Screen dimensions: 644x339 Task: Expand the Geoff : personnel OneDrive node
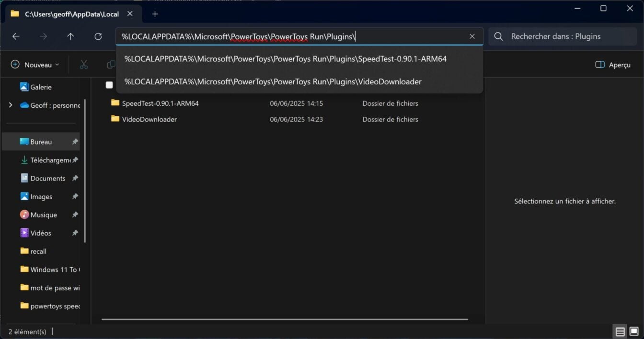click(x=10, y=105)
